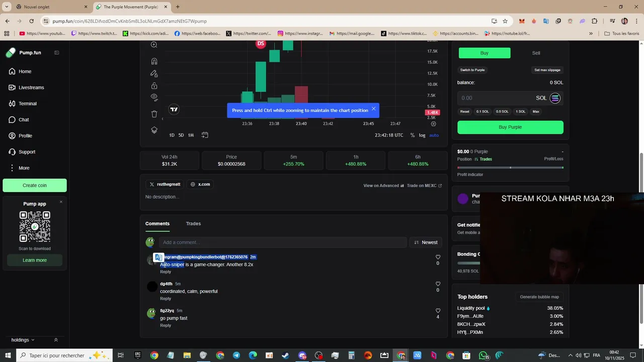Image resolution: width=644 pixels, height=362 pixels.
Task: Select Max amount preset
Action: pos(536,112)
